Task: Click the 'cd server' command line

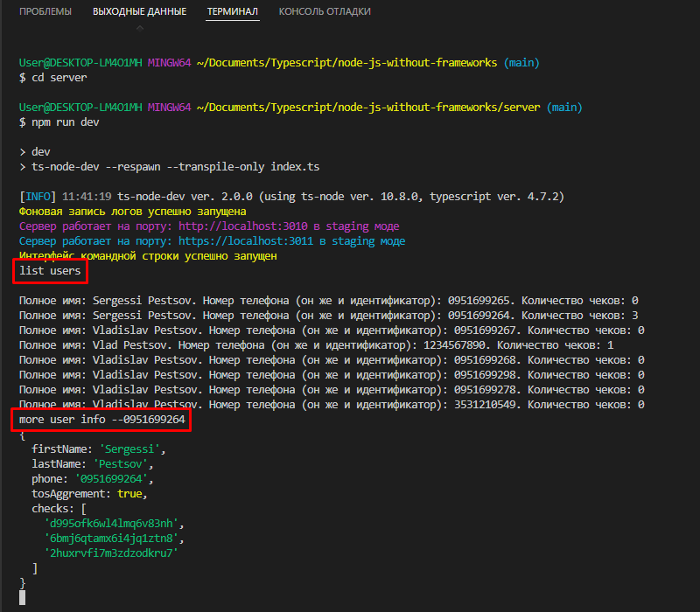Action: click(53, 78)
